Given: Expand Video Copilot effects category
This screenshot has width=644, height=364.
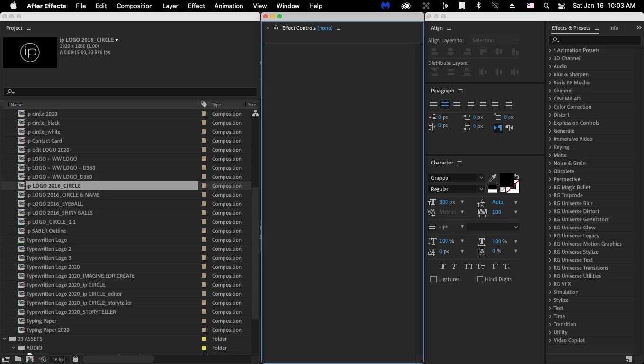Looking at the screenshot, I should 550,340.
